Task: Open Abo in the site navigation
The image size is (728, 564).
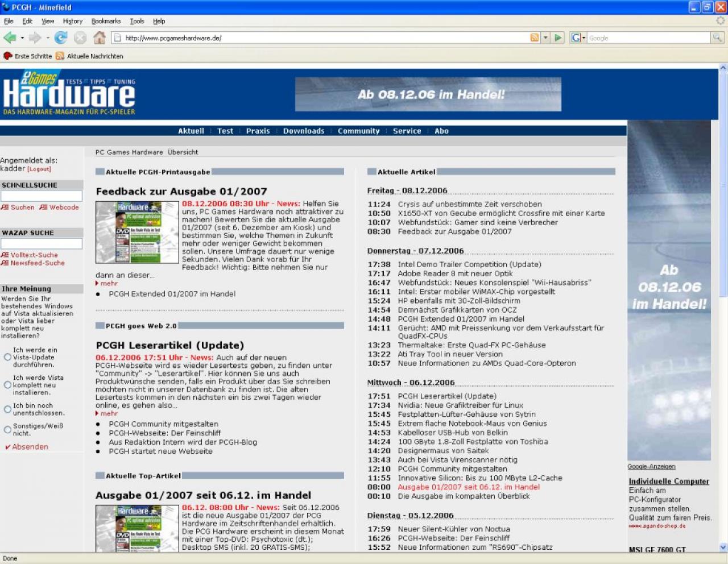Action: point(442,131)
